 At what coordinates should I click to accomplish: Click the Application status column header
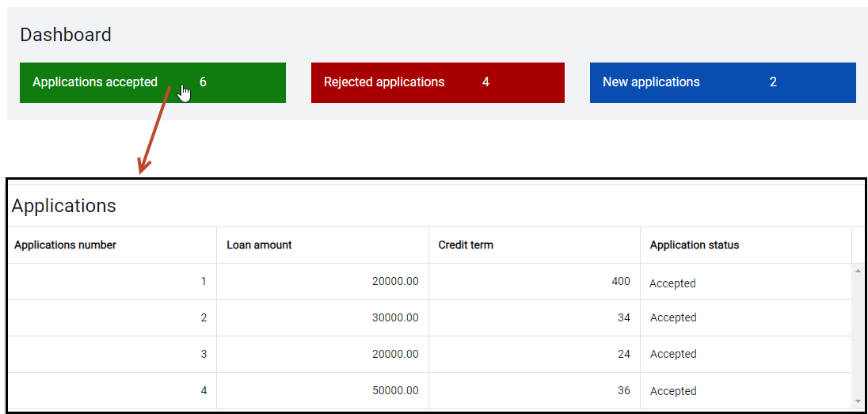click(x=746, y=245)
